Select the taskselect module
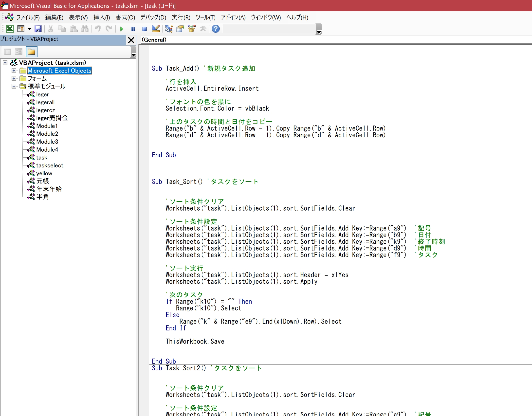 pyautogui.click(x=50, y=165)
